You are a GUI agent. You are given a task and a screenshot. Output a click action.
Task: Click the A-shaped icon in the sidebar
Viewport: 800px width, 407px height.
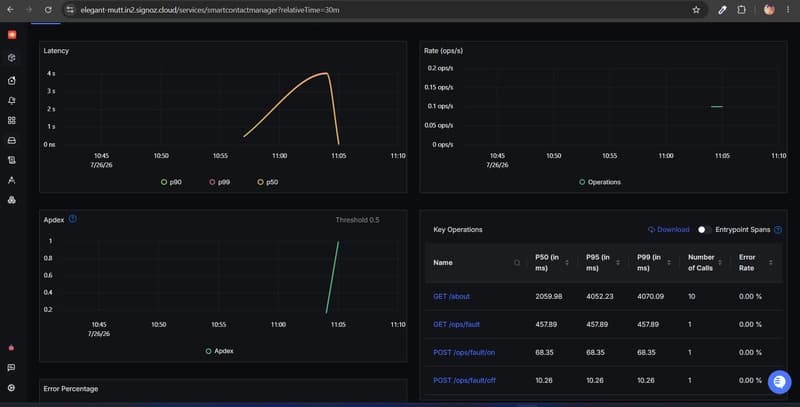(x=12, y=180)
